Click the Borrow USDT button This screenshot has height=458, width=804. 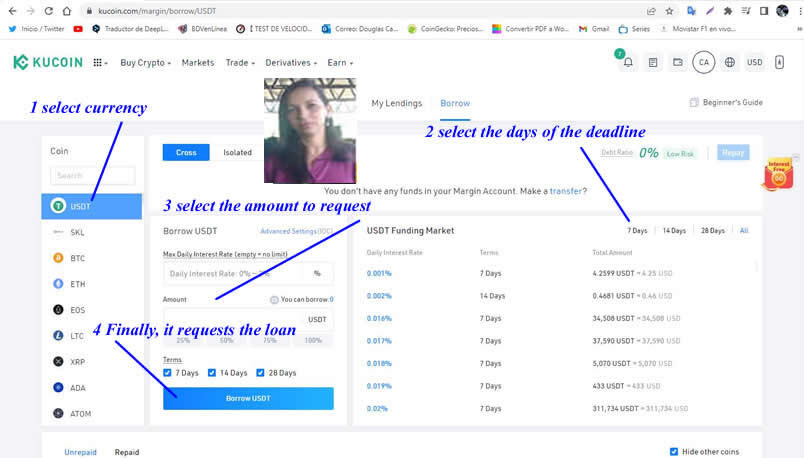(248, 398)
